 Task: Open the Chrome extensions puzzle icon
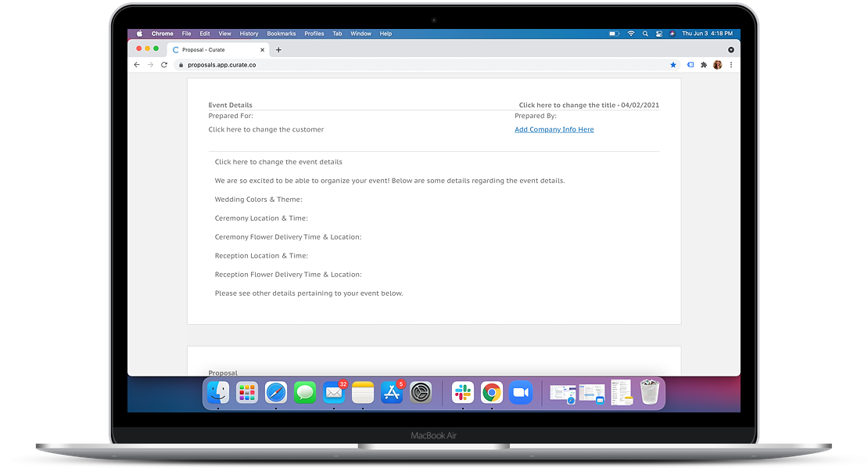click(x=704, y=65)
